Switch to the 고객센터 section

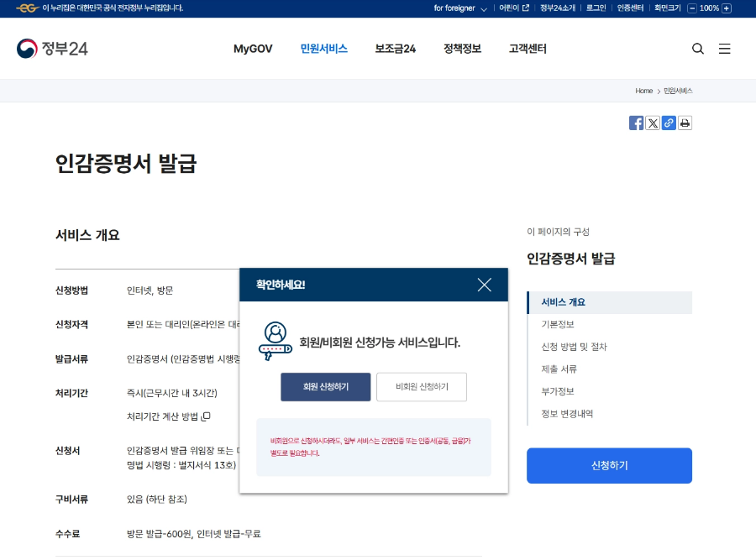527,49
